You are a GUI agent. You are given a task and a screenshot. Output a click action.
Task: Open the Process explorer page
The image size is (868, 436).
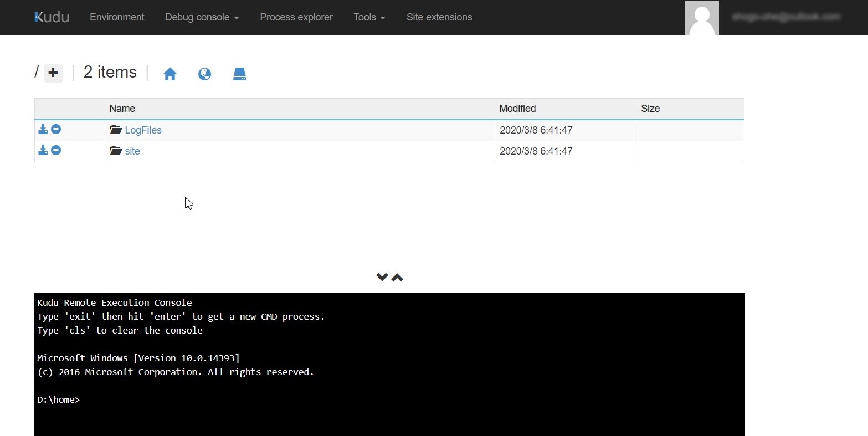(296, 17)
